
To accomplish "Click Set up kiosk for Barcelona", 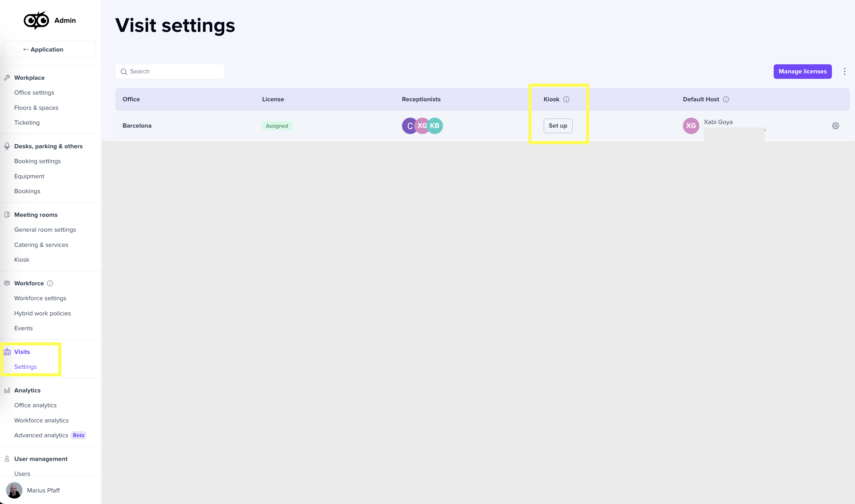I will (x=558, y=126).
